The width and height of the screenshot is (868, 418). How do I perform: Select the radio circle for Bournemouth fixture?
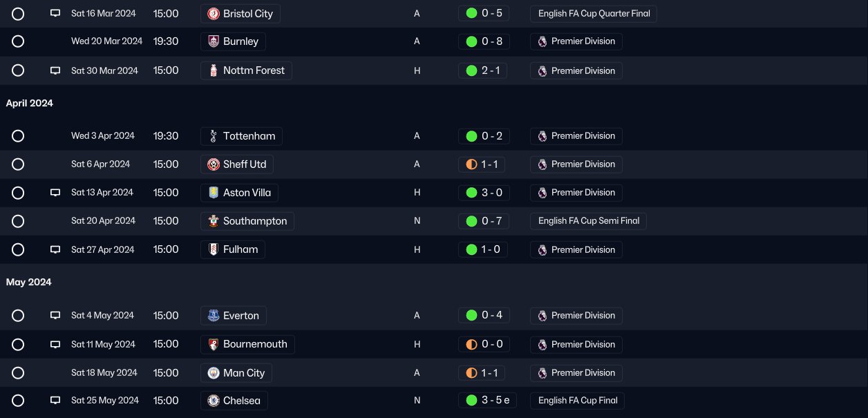[x=18, y=344]
